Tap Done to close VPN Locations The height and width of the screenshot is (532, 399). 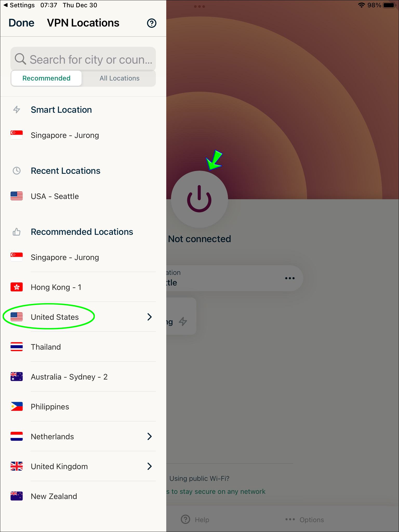pyautogui.click(x=21, y=23)
